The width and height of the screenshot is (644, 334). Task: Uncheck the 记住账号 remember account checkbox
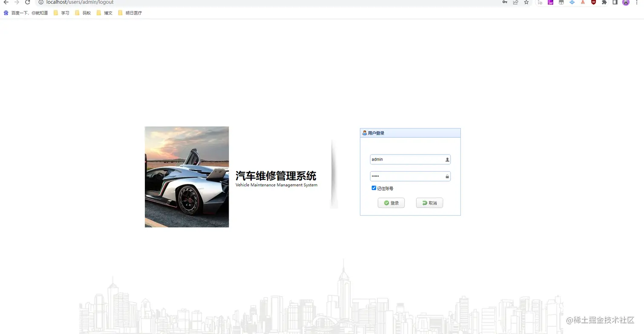pyautogui.click(x=374, y=187)
